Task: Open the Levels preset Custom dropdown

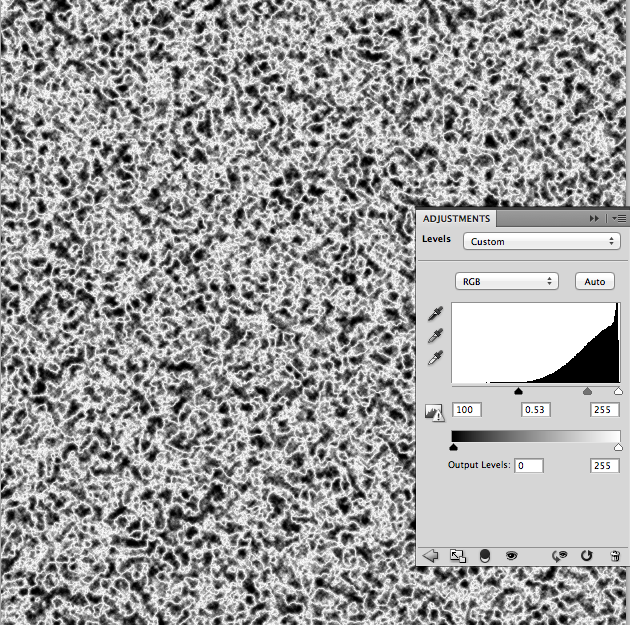Action: click(x=541, y=241)
